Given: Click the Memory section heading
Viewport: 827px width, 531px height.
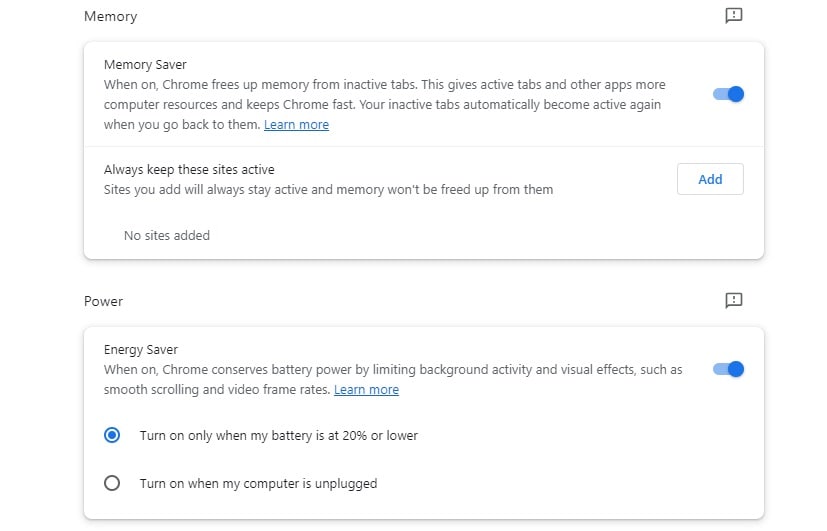Looking at the screenshot, I should (x=110, y=17).
